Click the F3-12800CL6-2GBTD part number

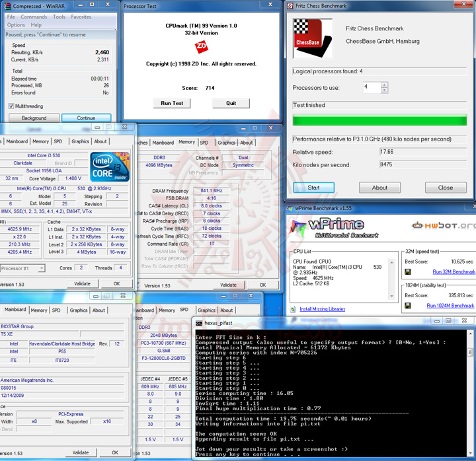[x=164, y=358]
